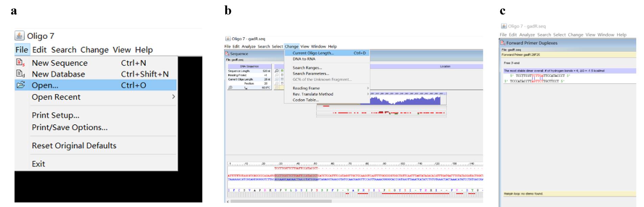Click the New Database document icon
Viewport: 644px width, 207px height.
point(20,73)
